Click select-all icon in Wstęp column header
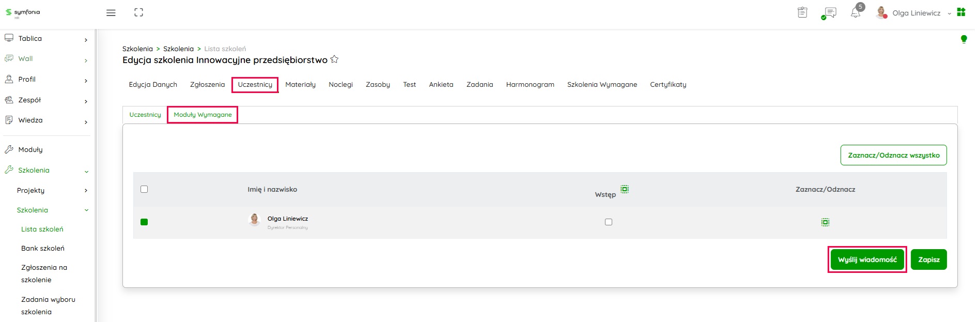 pyautogui.click(x=625, y=189)
